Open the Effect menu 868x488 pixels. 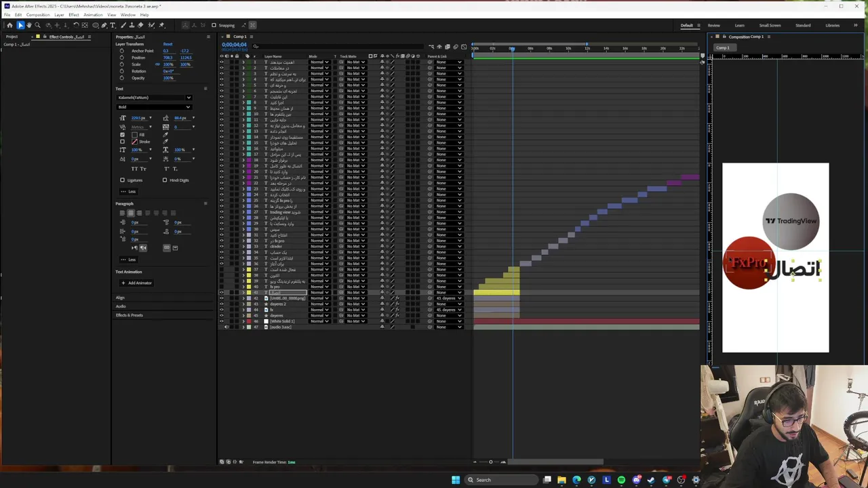pyautogui.click(x=73, y=15)
